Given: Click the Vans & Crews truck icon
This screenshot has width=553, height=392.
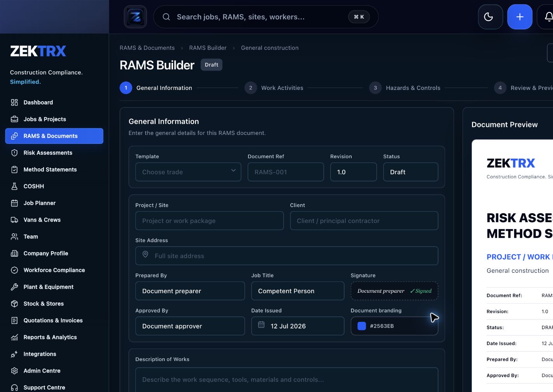Looking at the screenshot, I should coord(14,220).
